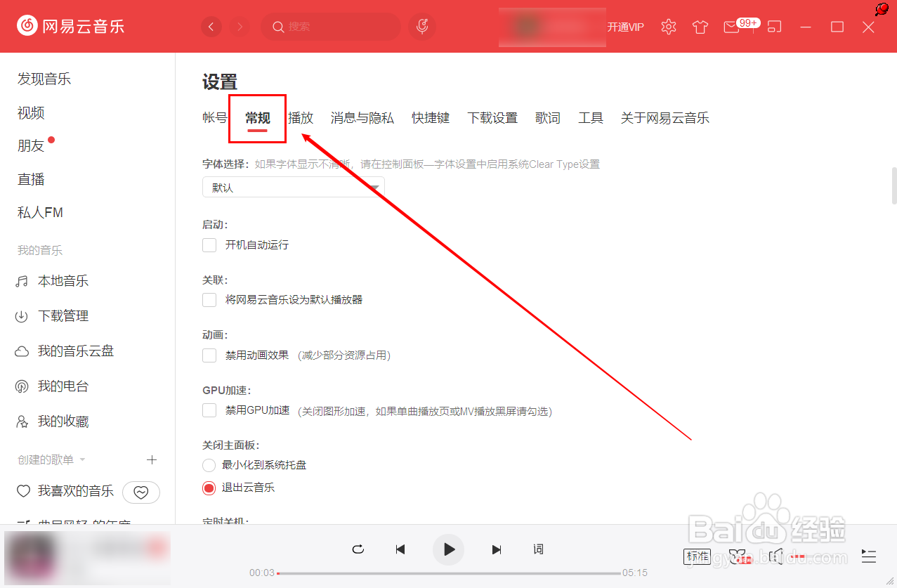The width and height of the screenshot is (897, 588).
Task: Click the NetEase Cloud Music logo
Action: pos(70,27)
